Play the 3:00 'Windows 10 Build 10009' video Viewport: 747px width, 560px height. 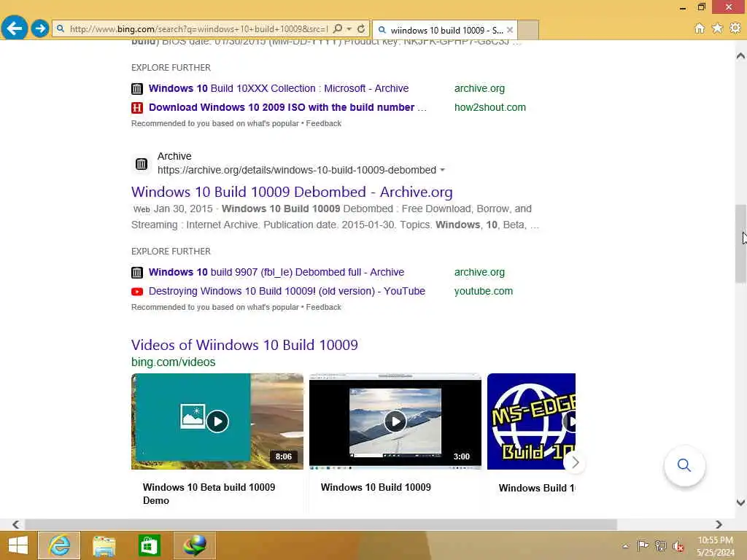[395, 421]
